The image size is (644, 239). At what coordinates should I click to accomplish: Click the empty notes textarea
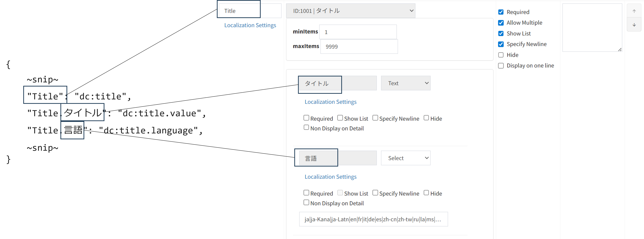click(592, 28)
